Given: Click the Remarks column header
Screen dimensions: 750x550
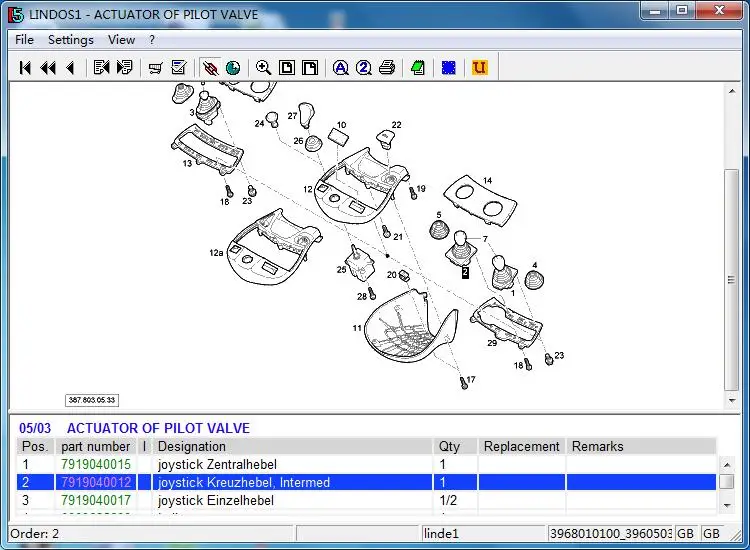Looking at the screenshot, I should (x=641, y=446).
